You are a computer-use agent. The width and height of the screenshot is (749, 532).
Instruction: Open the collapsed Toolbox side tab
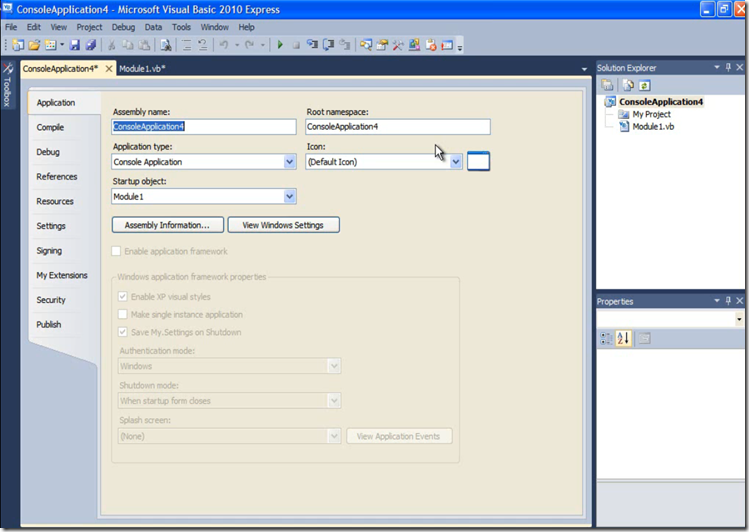(7, 86)
